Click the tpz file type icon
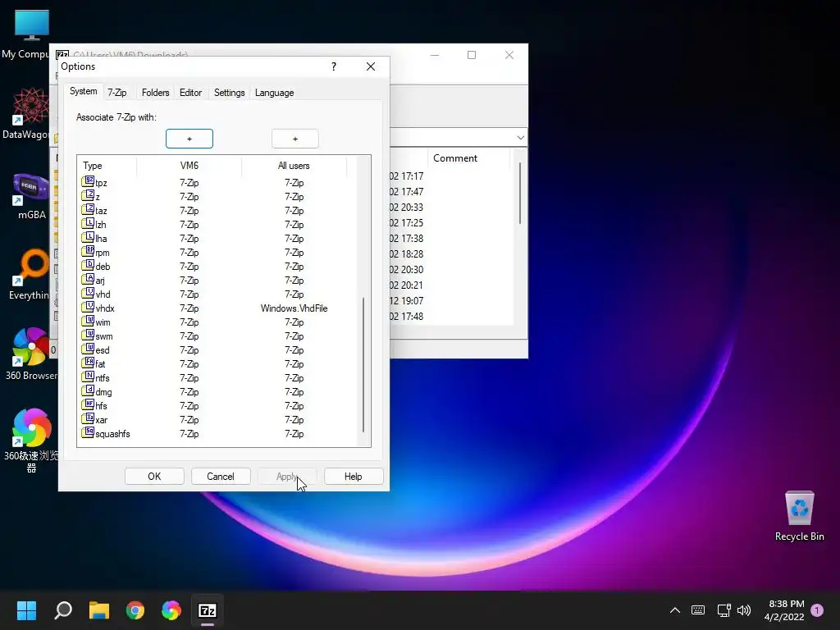Viewport: 840px width, 630px height. click(x=88, y=181)
